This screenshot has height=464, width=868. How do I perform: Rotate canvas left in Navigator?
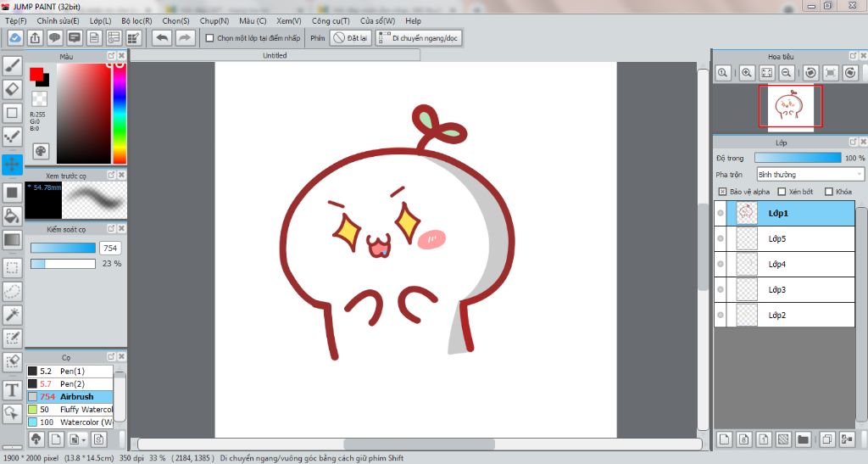[x=811, y=73]
